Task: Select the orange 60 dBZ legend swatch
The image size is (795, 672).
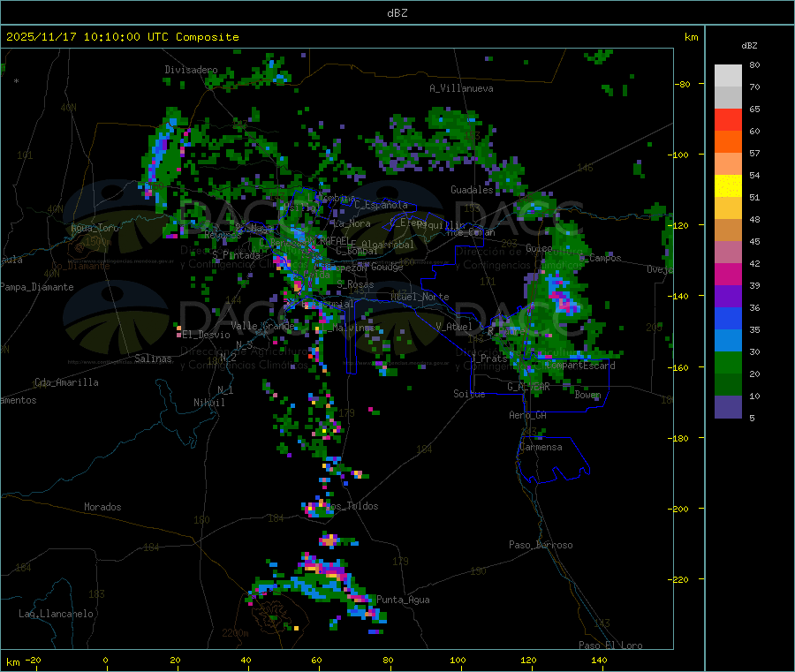Action: pos(728,142)
